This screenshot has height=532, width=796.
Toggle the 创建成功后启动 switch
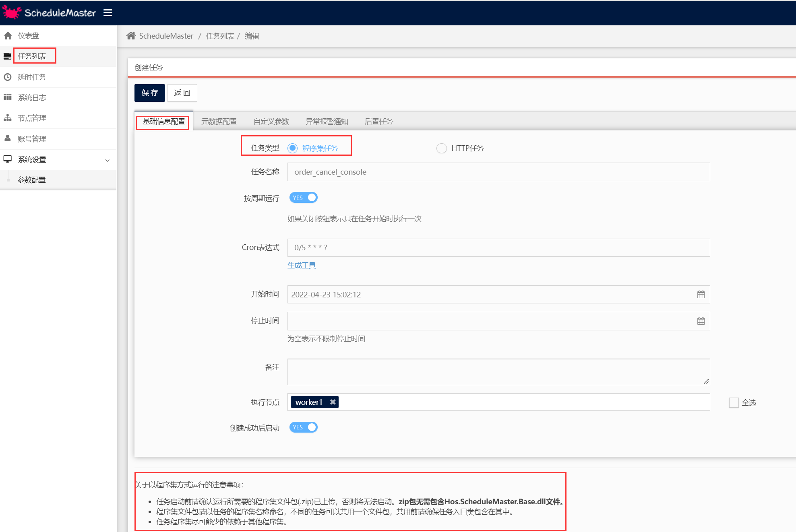point(304,427)
